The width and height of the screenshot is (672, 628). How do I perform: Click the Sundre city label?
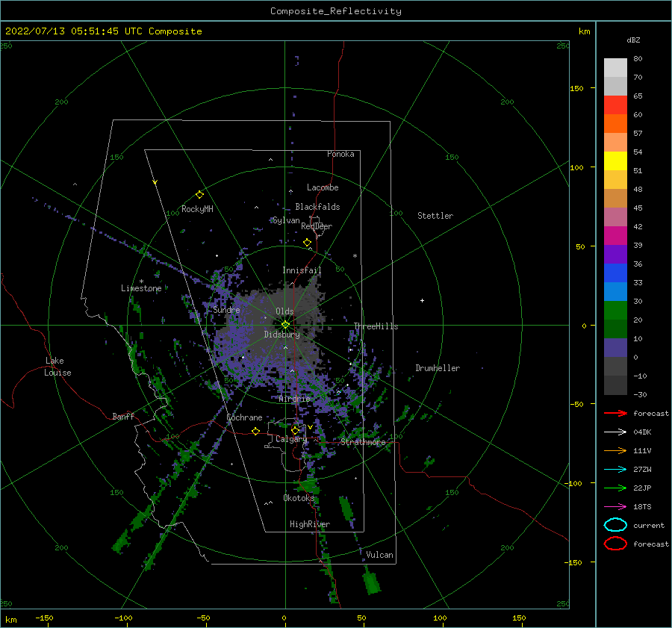click(x=226, y=309)
